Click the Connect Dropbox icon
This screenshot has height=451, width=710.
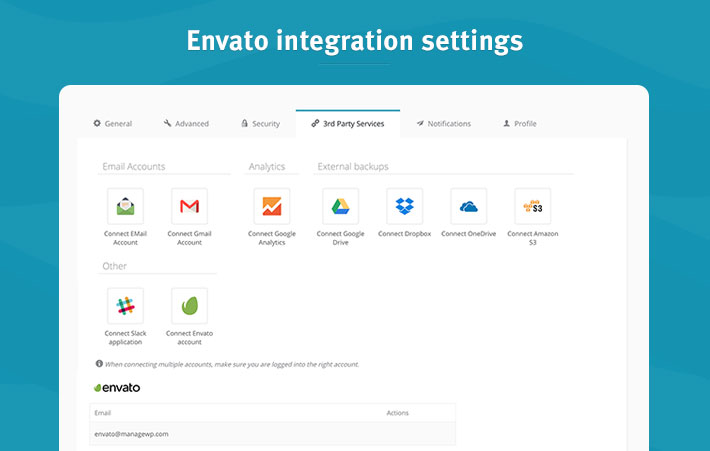point(404,207)
